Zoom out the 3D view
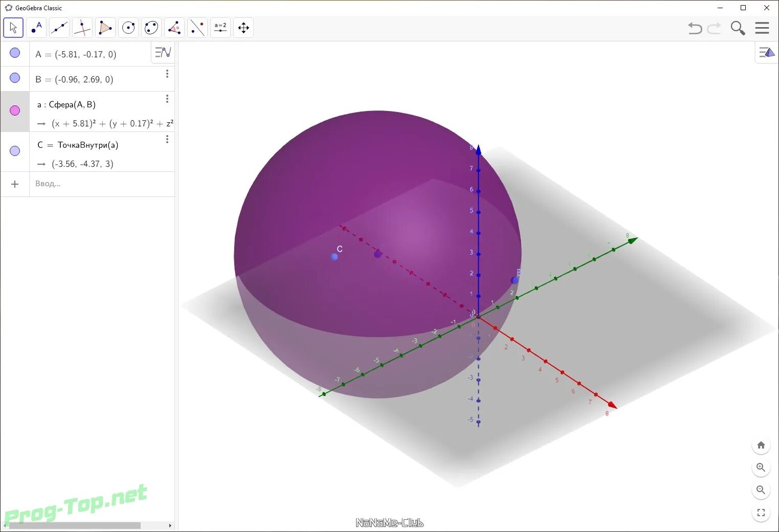 [x=761, y=490]
